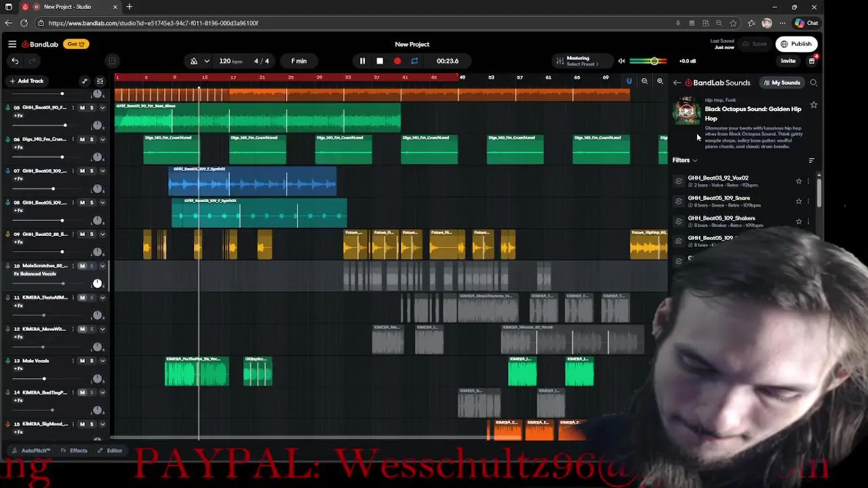Screen dimensions: 868x488
Task: Adjust the master volume slider
Action: (x=648, y=61)
